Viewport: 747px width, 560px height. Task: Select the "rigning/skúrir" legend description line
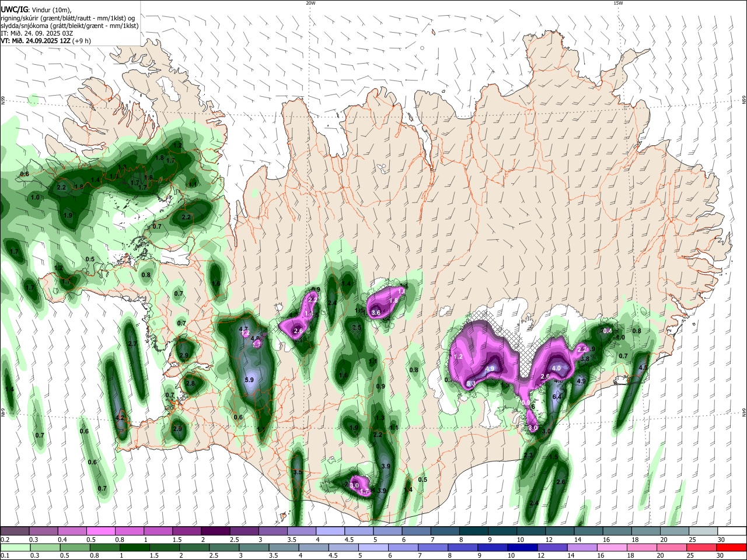69,18
